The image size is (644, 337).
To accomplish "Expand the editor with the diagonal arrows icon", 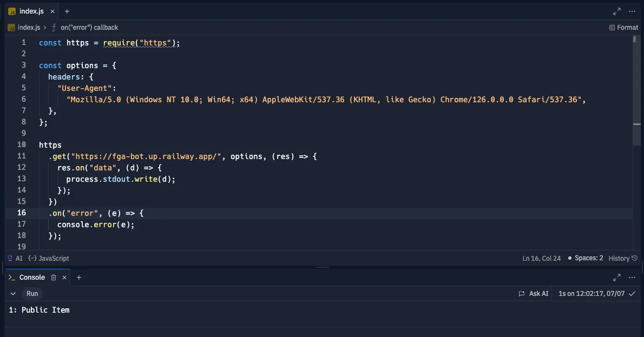I will tap(617, 11).
